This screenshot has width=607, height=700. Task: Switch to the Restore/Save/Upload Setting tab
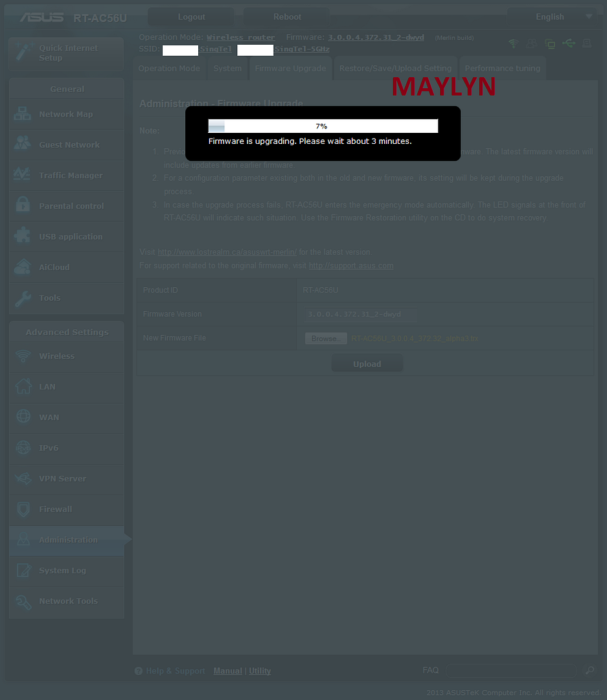click(x=395, y=69)
